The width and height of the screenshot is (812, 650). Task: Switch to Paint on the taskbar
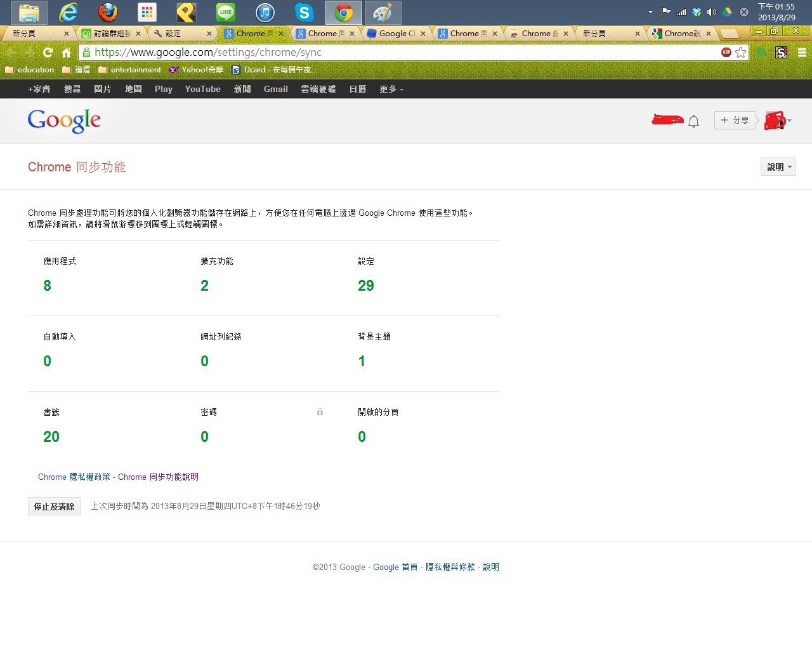click(383, 12)
